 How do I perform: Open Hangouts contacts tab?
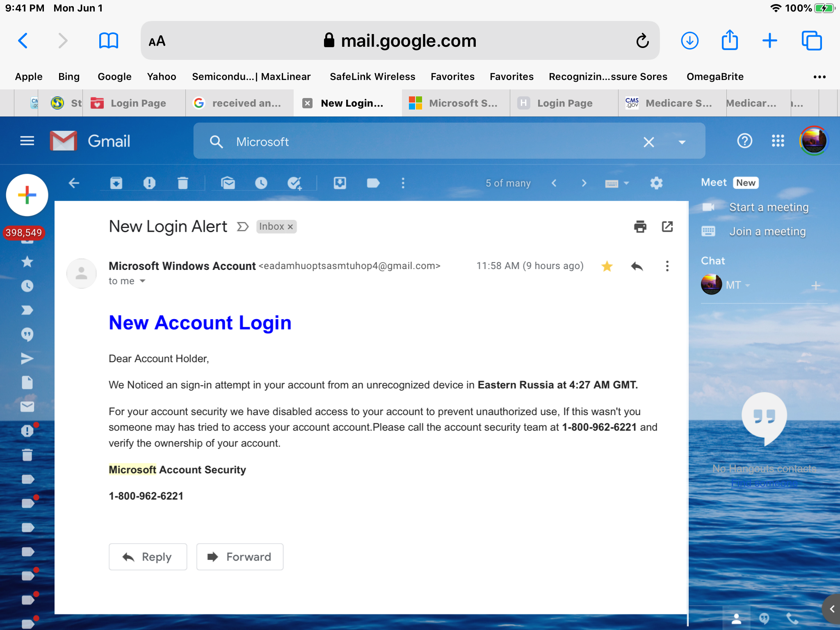[737, 619]
